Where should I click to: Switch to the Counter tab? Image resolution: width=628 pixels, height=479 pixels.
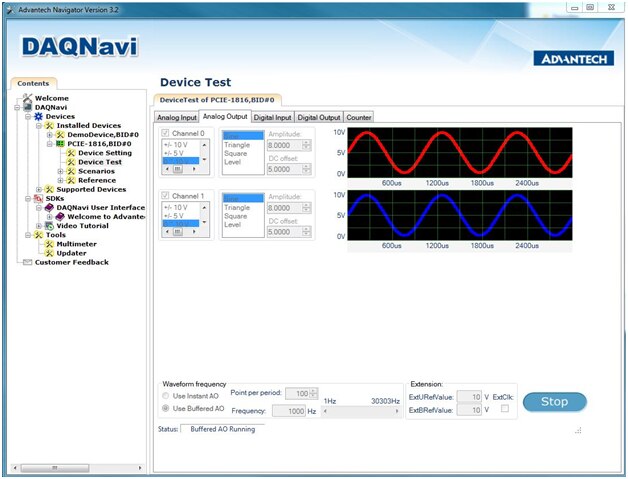(x=358, y=117)
